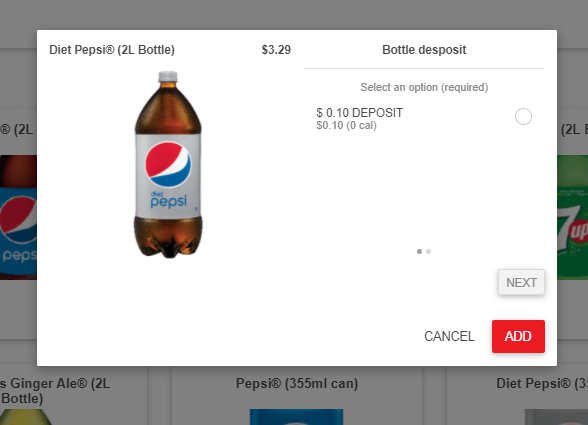Click the second pagination dot
This screenshot has width=588, height=425.
429,251
